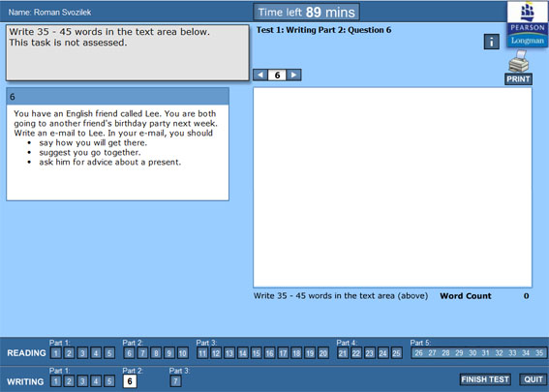Open Writing Part 3 question 7

175,381
